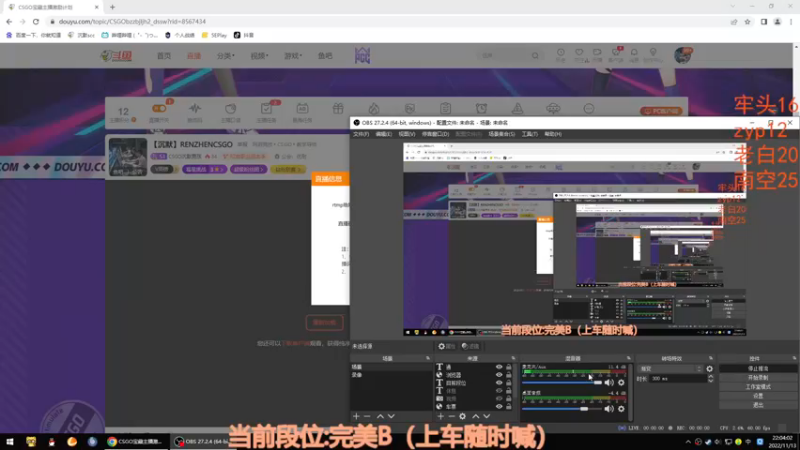Click the Chrome address bar URL
The width and height of the screenshot is (800, 450).
132,22
